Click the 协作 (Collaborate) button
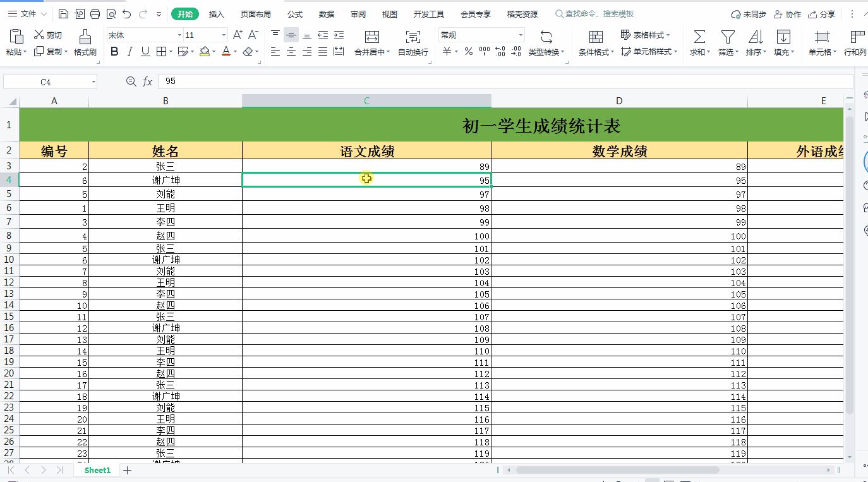This screenshot has height=482, width=868. click(787, 14)
